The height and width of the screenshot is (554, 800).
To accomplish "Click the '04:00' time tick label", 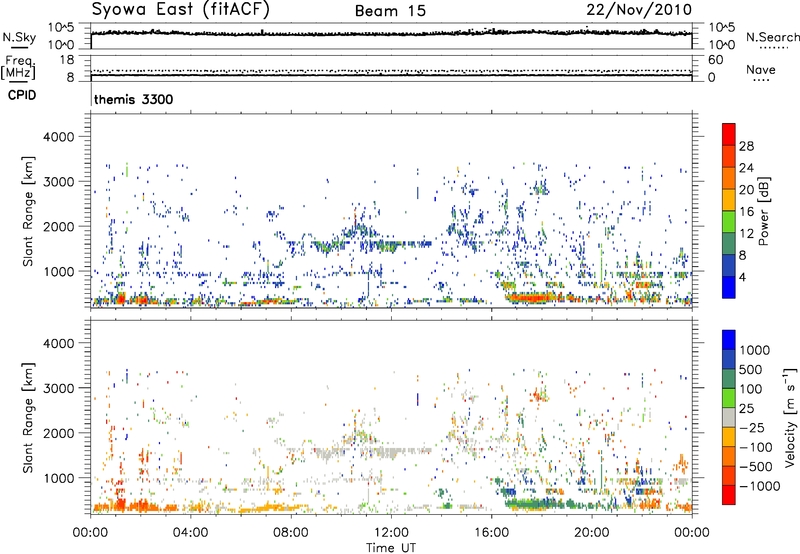I will (x=191, y=533).
